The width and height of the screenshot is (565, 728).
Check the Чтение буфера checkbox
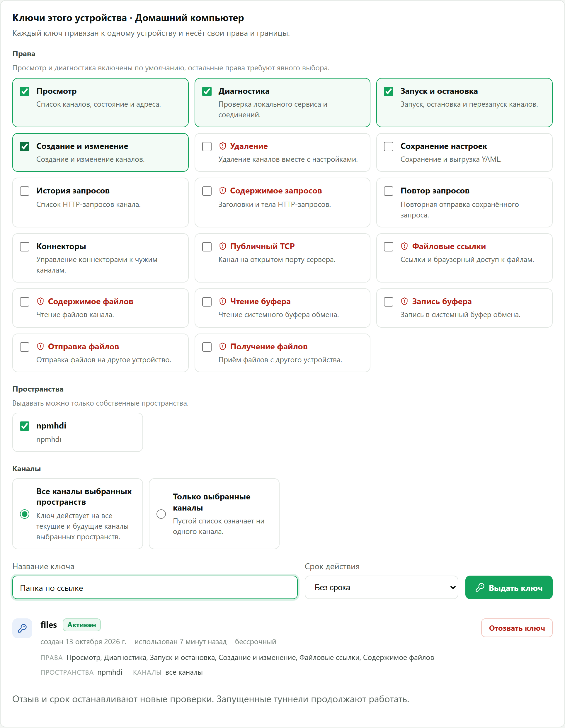207,302
